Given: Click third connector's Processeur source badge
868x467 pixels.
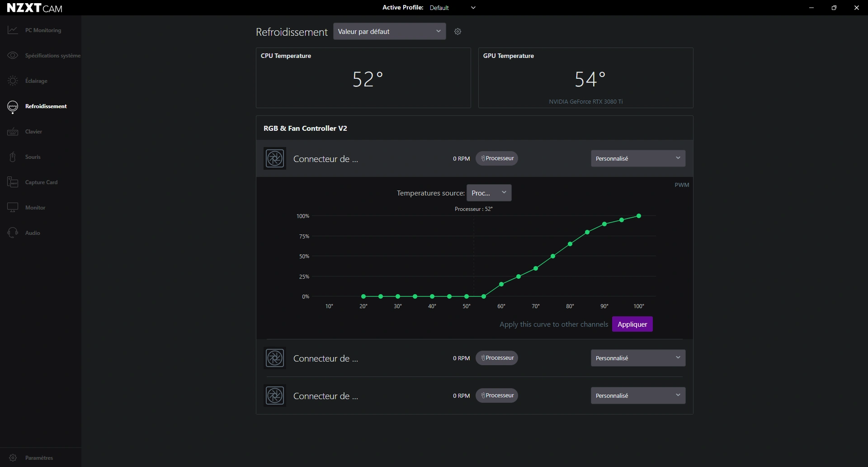Looking at the screenshot, I should [496, 396].
